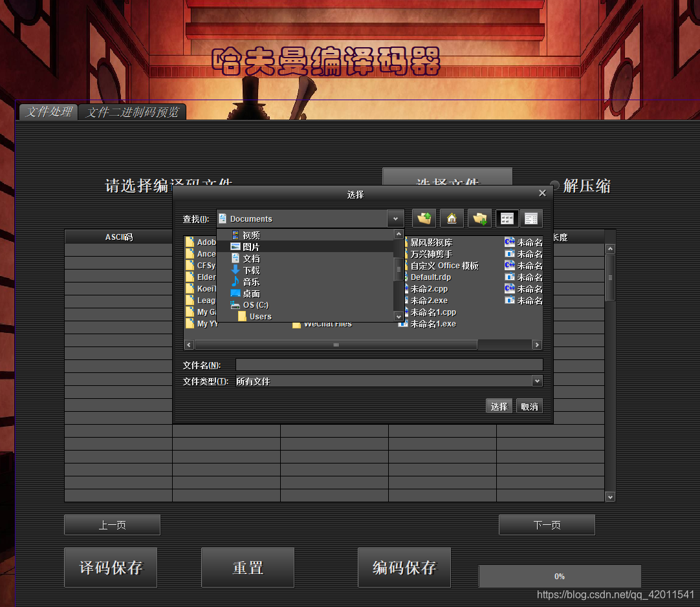Confirm with the 选择 dialog button
700x607 pixels.
[499, 407]
